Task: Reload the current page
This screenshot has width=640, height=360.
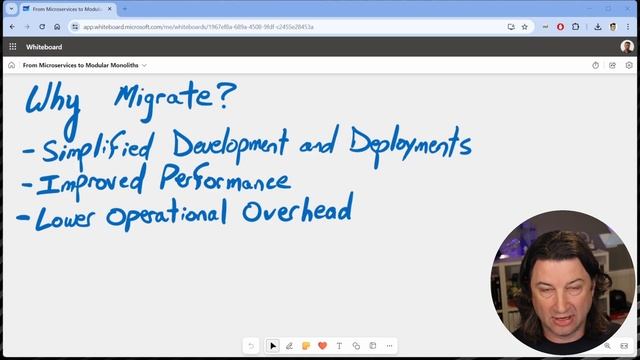Action: pos(42,27)
